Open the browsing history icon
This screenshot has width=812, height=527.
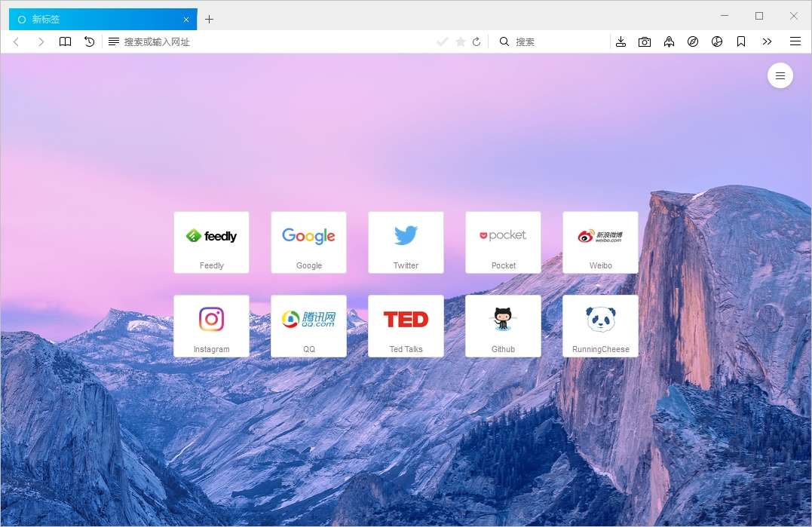coord(90,41)
